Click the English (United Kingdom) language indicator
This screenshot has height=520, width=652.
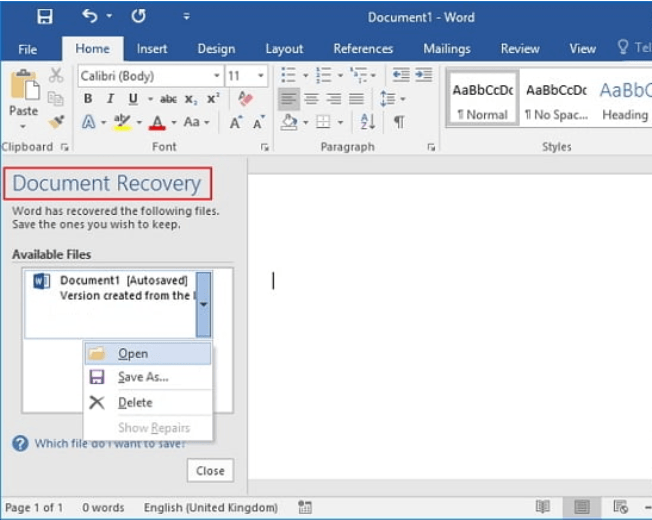(x=211, y=508)
